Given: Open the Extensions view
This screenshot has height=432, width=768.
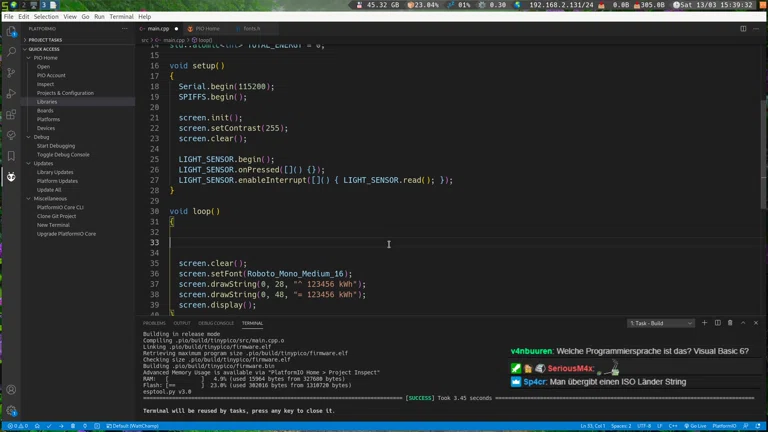Looking at the screenshot, I should (x=11, y=114).
